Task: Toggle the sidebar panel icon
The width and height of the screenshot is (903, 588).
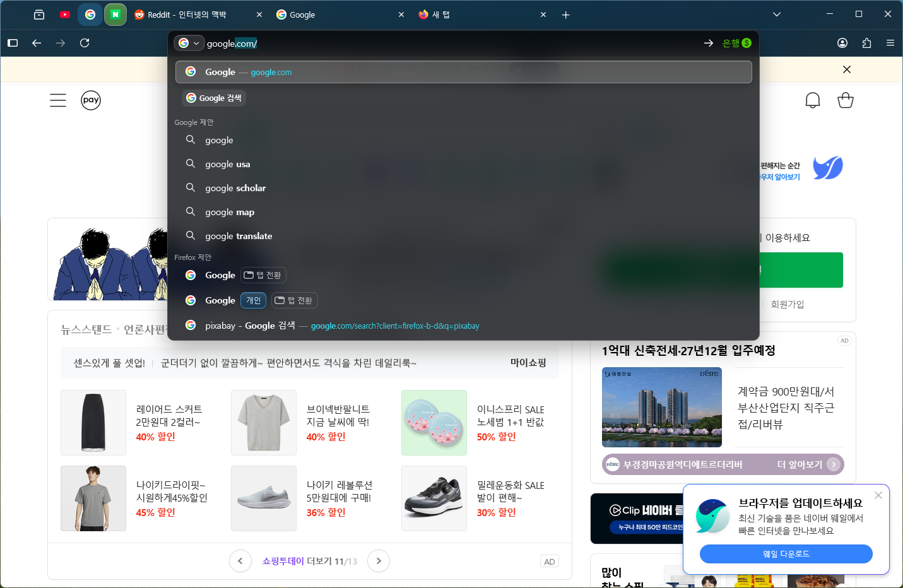Action: pos(13,43)
